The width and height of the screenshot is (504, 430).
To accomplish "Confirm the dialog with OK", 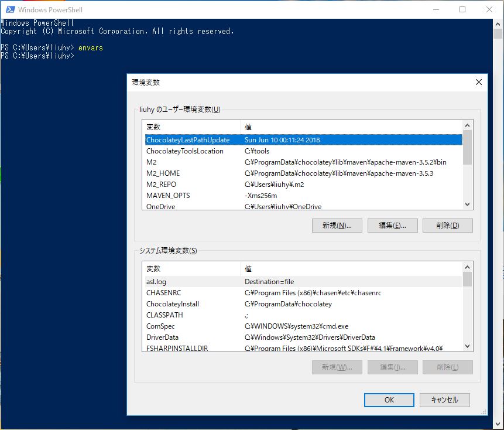I will pos(389,400).
